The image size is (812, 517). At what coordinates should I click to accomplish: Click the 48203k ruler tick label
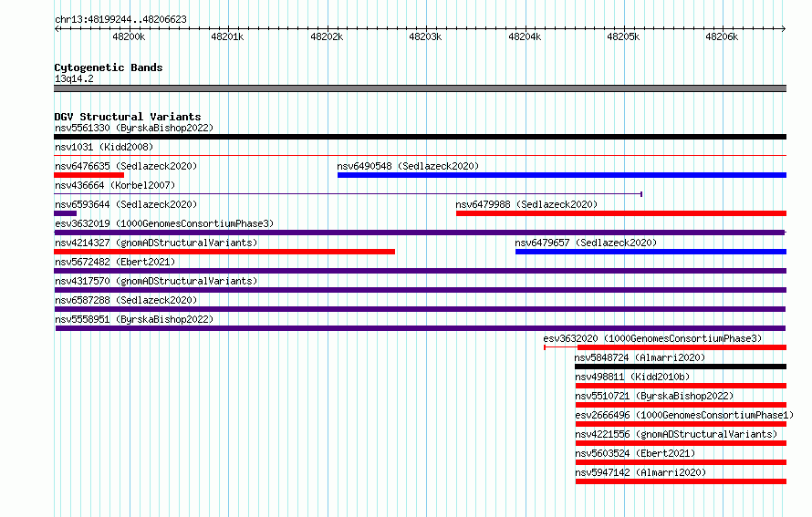425,36
